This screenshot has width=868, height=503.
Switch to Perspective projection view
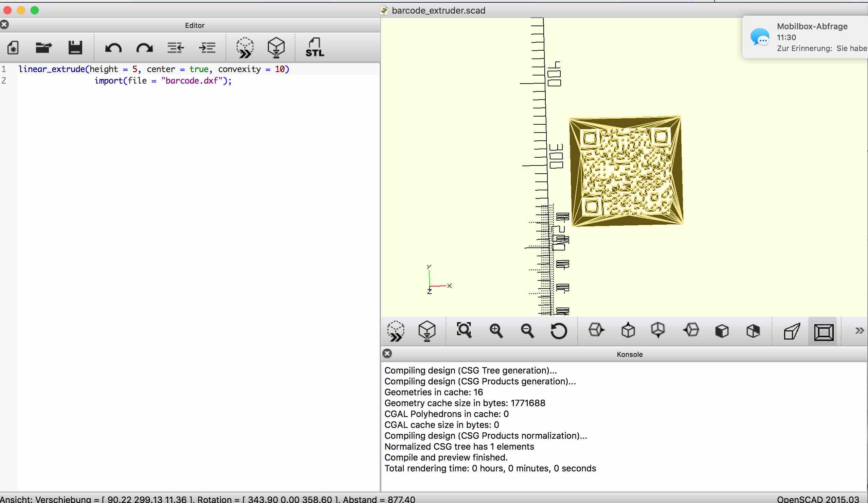(x=792, y=332)
